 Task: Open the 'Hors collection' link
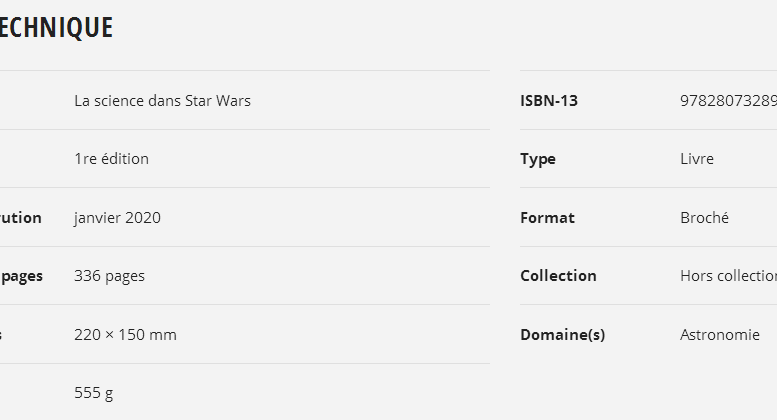click(727, 275)
